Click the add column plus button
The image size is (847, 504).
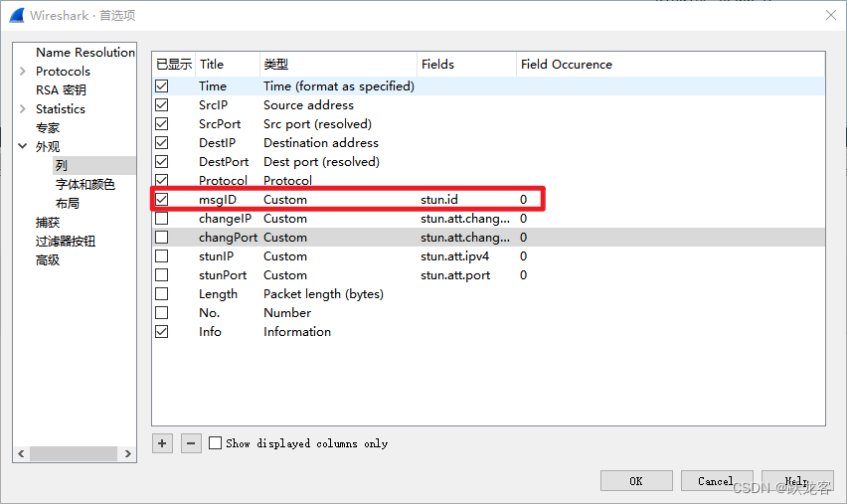162,443
